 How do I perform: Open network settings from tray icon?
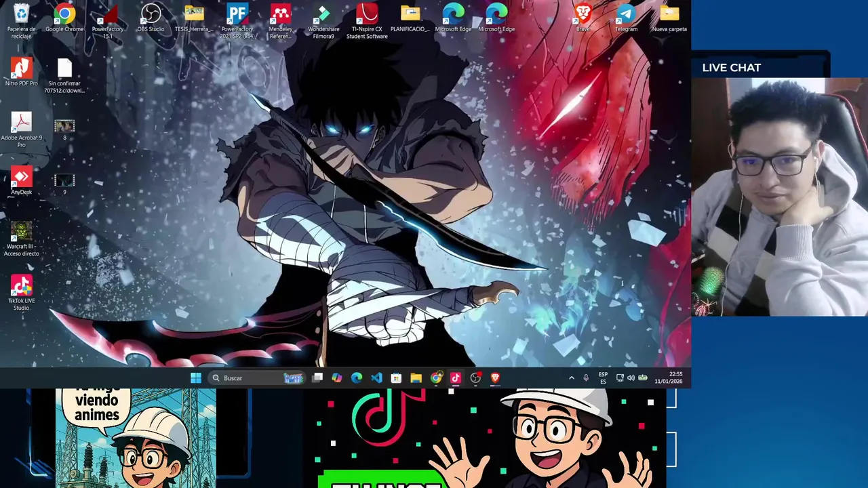620,378
